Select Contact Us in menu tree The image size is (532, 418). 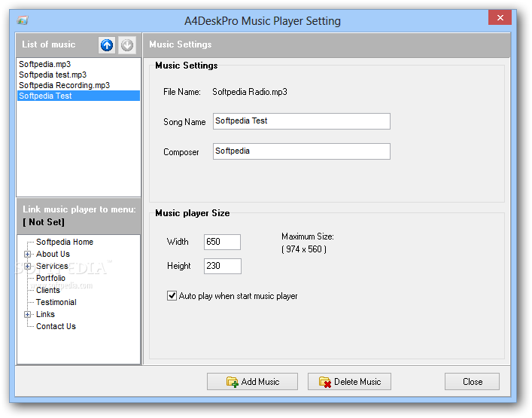coord(56,326)
